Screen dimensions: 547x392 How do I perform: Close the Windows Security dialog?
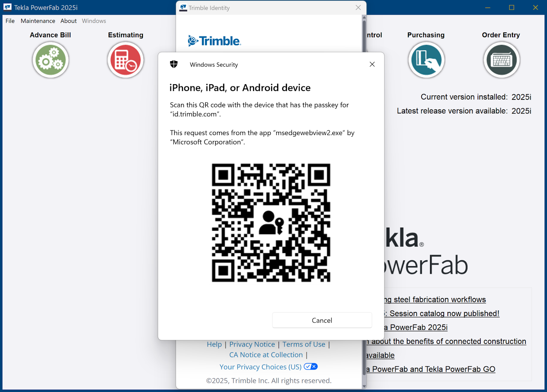(372, 64)
